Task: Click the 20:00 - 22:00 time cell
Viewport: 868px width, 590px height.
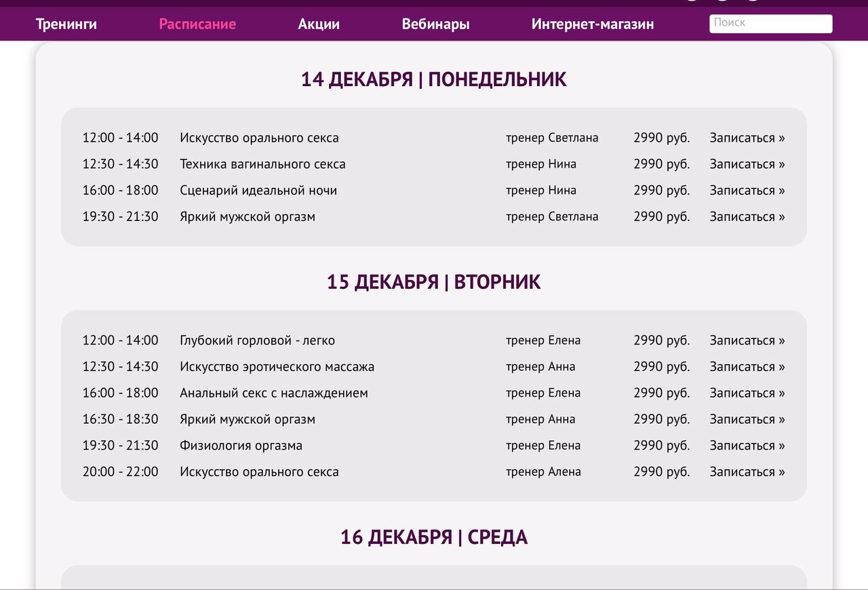Action: [120, 472]
